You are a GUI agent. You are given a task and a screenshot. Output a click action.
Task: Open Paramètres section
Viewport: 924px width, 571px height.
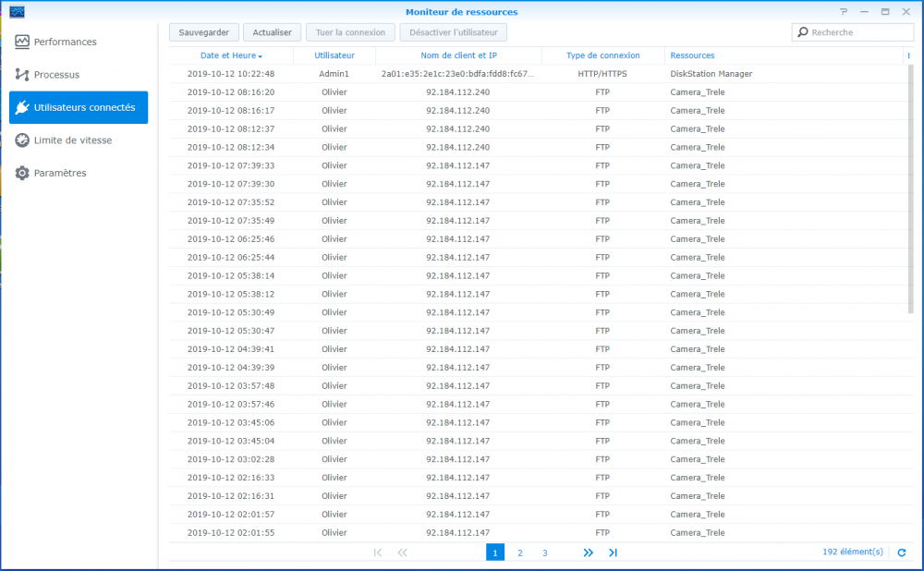pos(79,173)
